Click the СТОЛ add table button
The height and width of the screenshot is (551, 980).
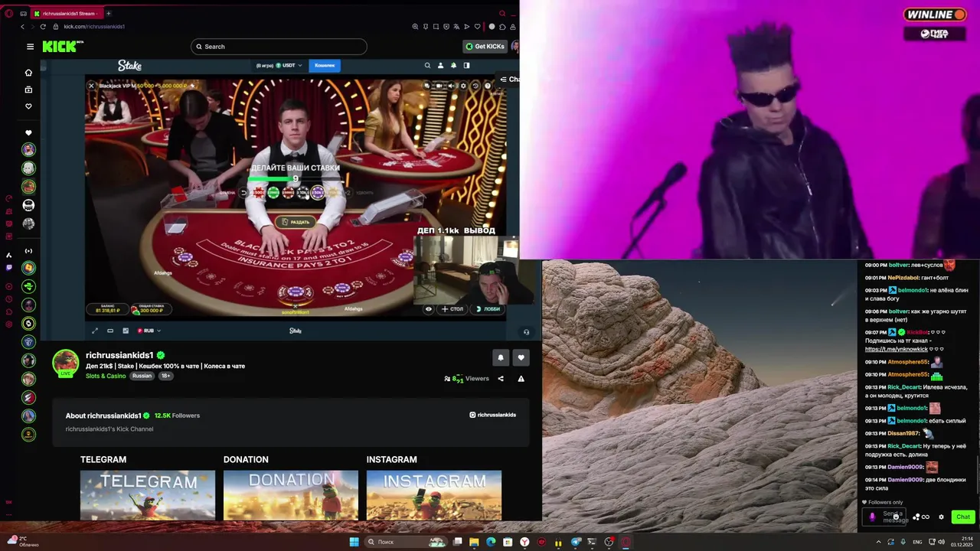(452, 309)
